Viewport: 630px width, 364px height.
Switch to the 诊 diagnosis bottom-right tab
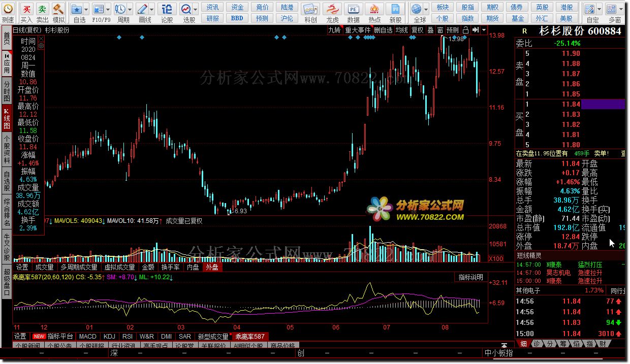[537, 344]
